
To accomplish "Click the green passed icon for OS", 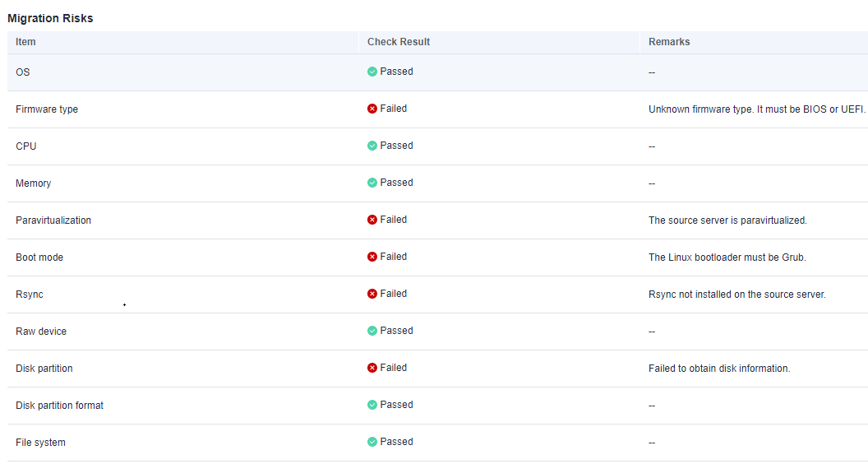I will (372, 72).
